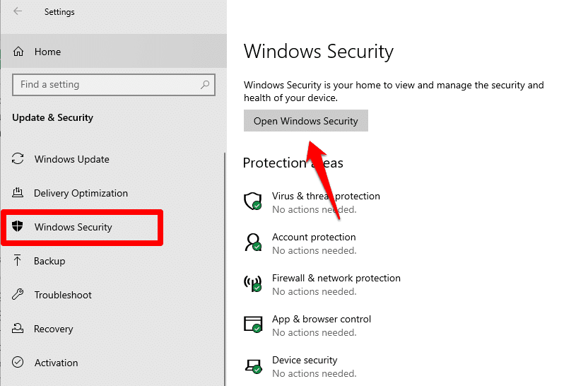Click the Windows Security shield icon

pyautogui.click(x=19, y=227)
